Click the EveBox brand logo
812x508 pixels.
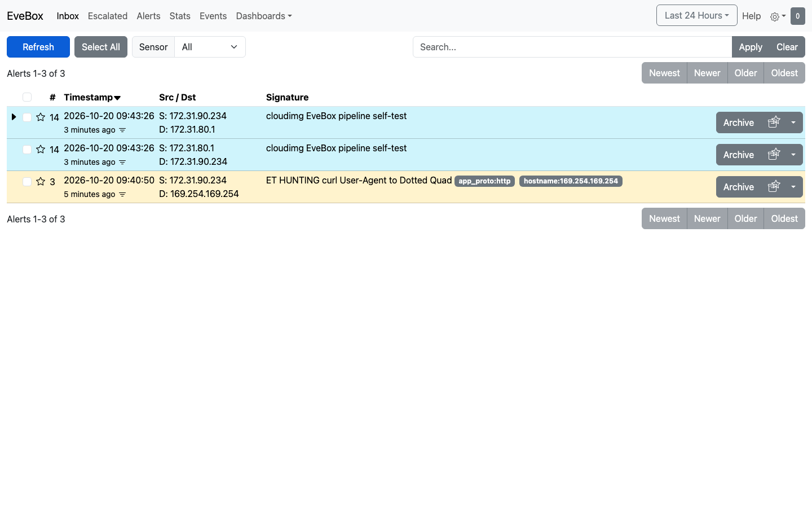click(25, 16)
